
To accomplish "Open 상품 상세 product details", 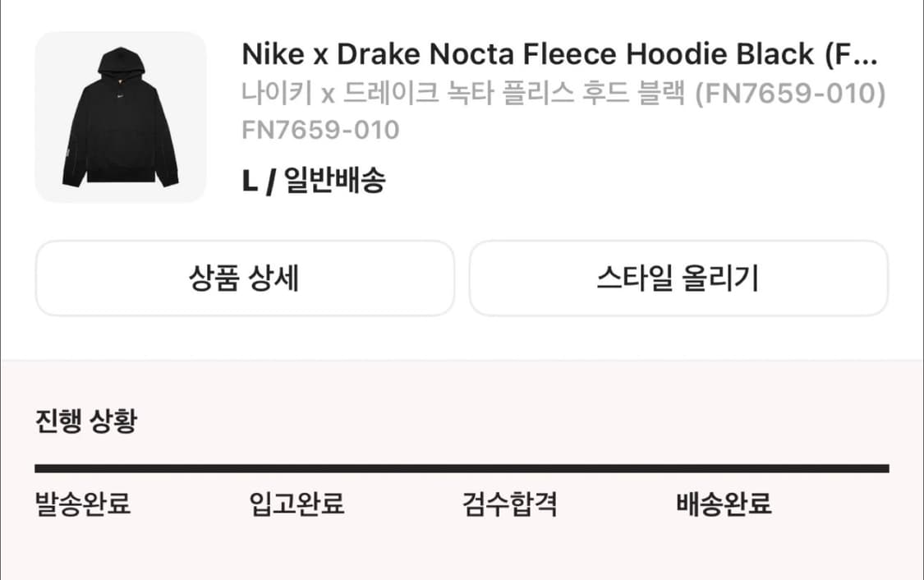I will tap(244, 278).
